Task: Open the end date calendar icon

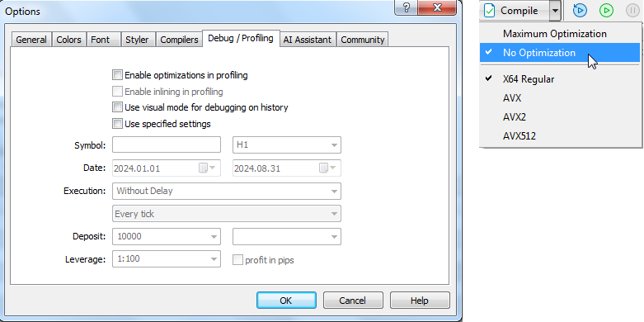Action: 323,168
